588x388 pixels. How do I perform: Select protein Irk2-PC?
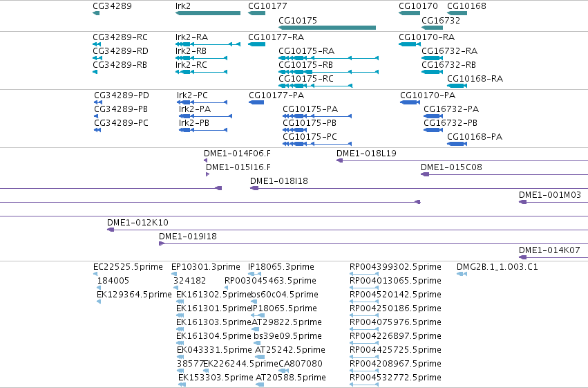[x=192, y=95]
